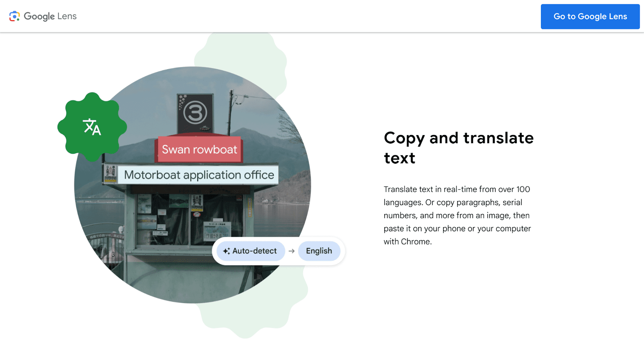Click the blue dot inside the Lens logo
The width and height of the screenshot is (644, 362).
(x=14, y=16)
